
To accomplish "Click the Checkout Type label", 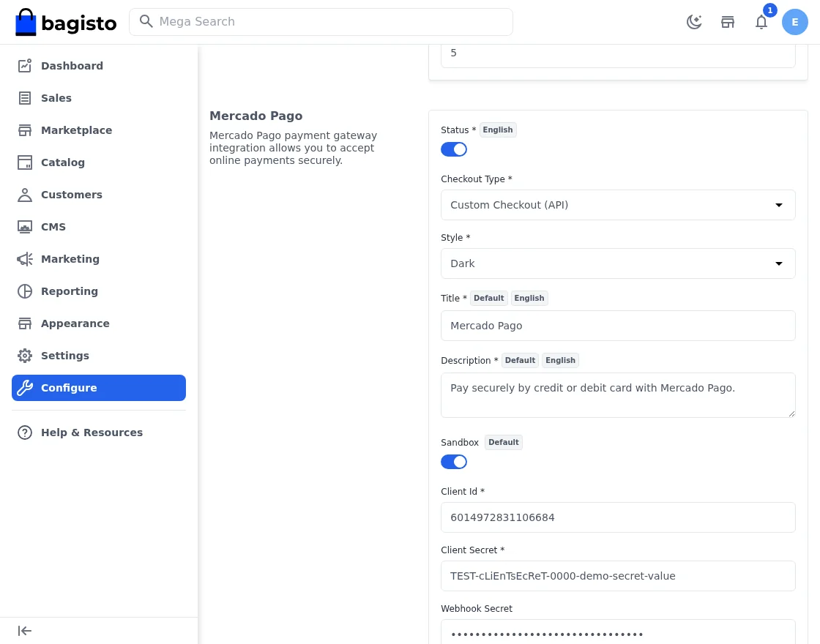I will 477,179.
